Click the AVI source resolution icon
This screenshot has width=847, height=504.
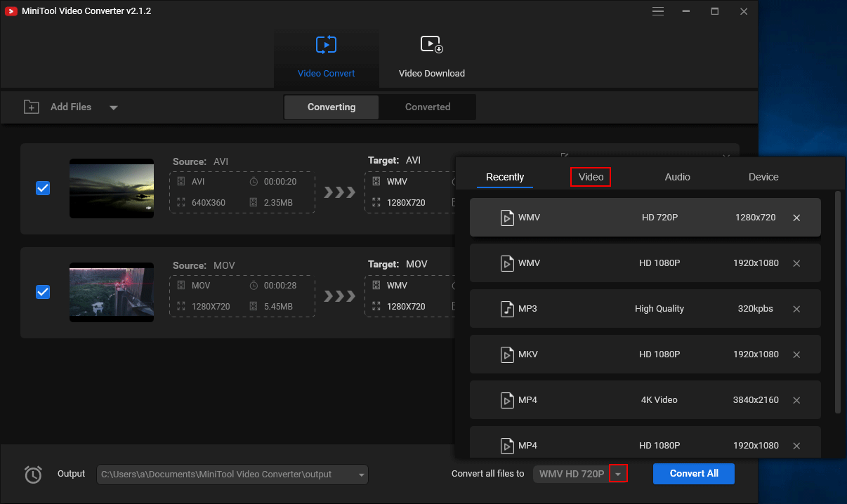181,203
